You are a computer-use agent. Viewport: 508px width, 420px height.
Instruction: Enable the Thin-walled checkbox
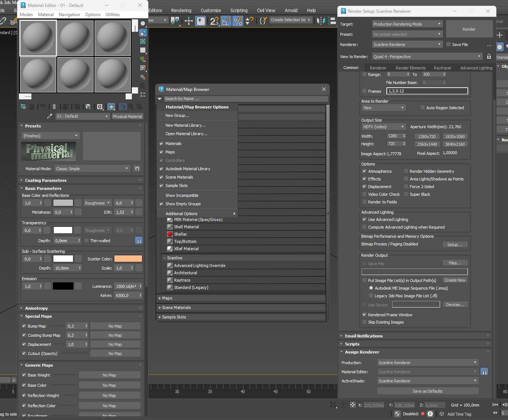(x=87, y=241)
